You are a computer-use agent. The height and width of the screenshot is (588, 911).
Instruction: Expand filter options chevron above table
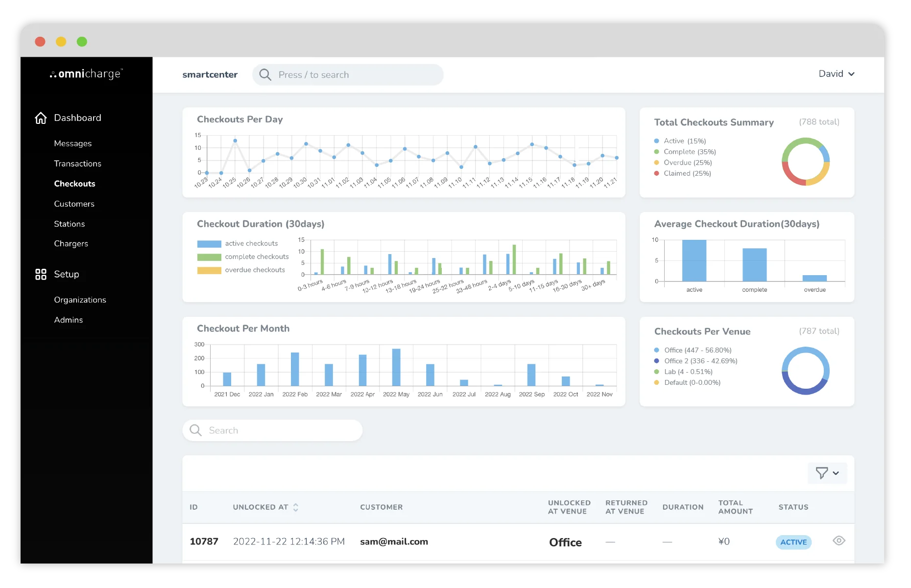point(836,473)
